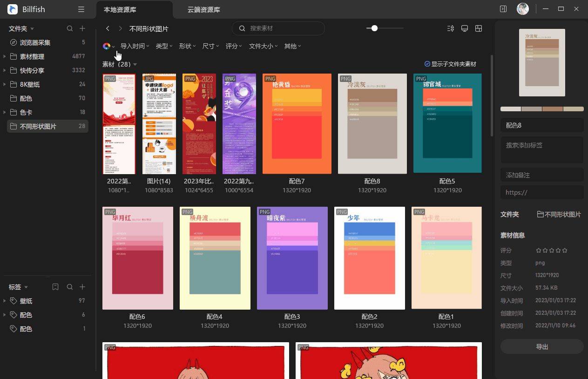The height and width of the screenshot is (379, 588).
Task: Toggle the right sidebar panel icon
Action: pyautogui.click(x=503, y=9)
